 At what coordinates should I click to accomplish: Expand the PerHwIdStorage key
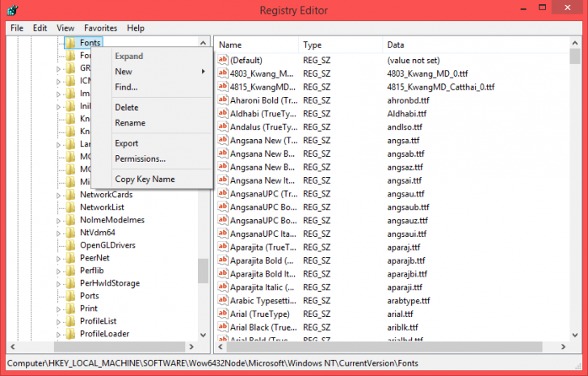click(58, 284)
